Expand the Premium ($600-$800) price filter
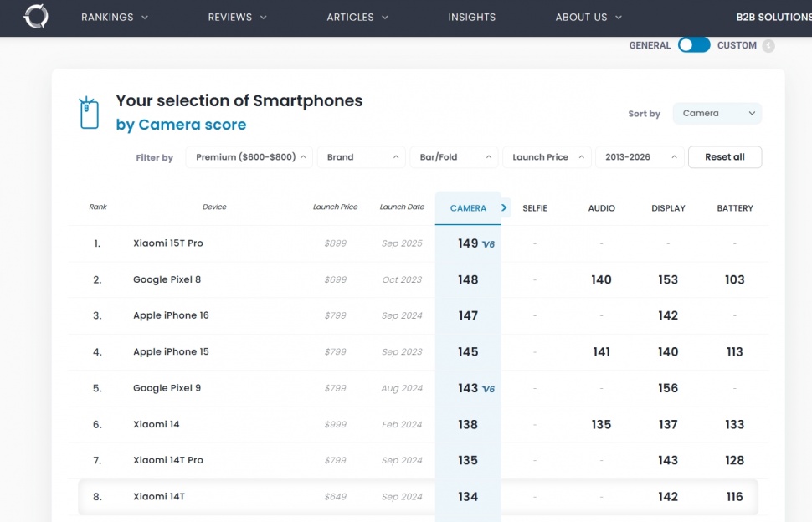The width and height of the screenshot is (812, 522). (249, 157)
